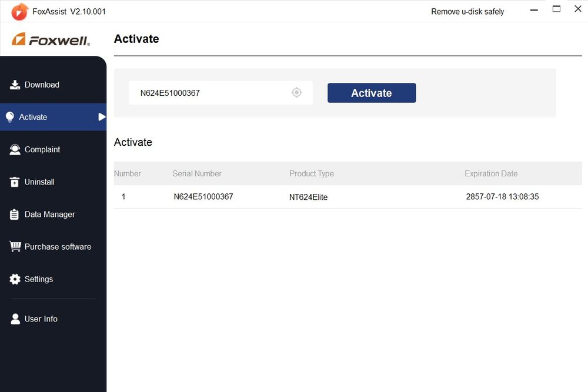Click the Uninstall trash icon

(x=15, y=182)
